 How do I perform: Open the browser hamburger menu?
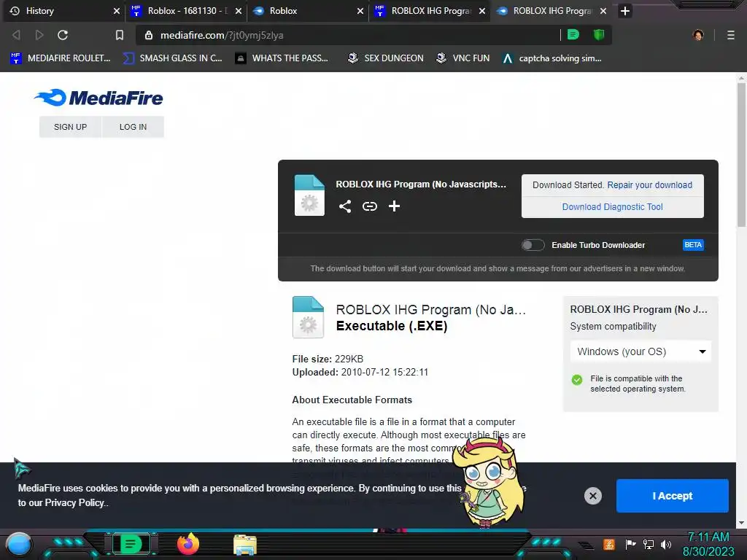pos(731,35)
